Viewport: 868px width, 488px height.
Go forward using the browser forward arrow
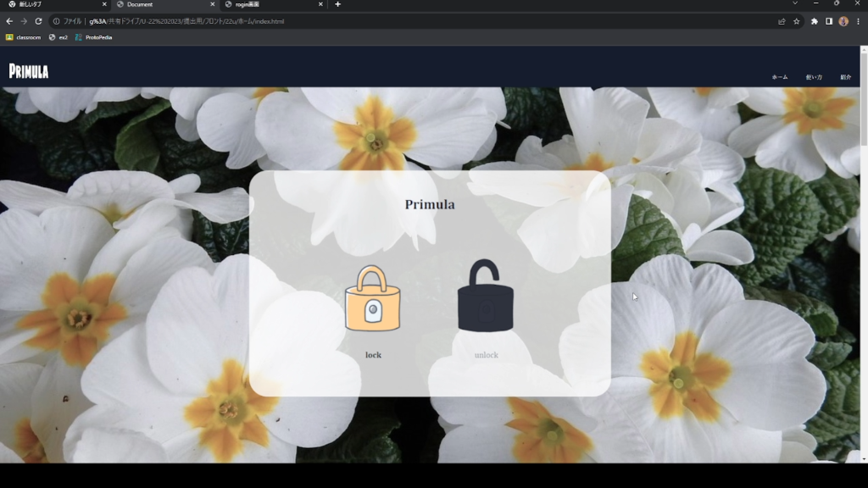tap(24, 21)
